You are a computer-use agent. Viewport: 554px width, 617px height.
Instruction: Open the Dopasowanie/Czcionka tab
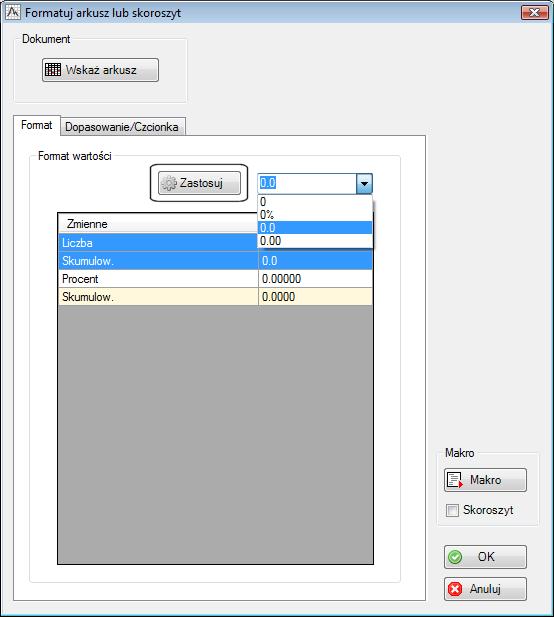122,127
